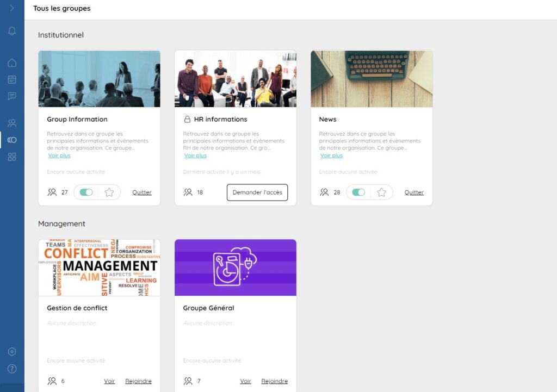Leave the News group with Quitter
The width and height of the screenshot is (557, 392).
point(414,192)
